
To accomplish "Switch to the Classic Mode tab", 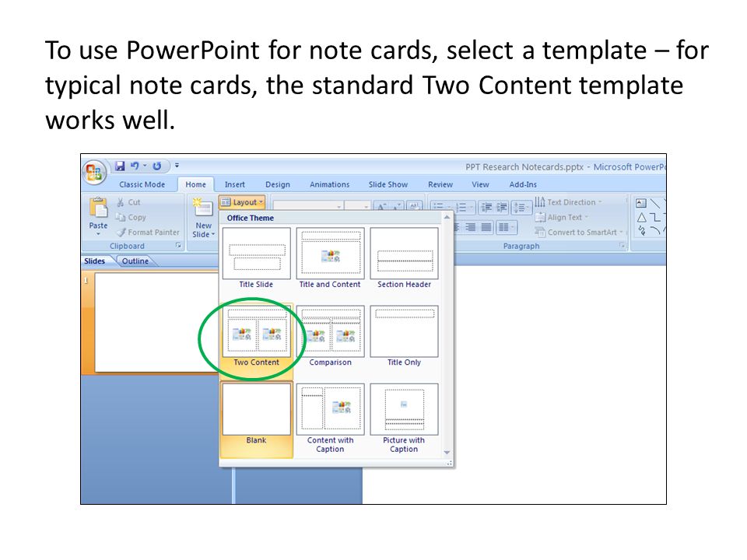I will tap(142, 184).
